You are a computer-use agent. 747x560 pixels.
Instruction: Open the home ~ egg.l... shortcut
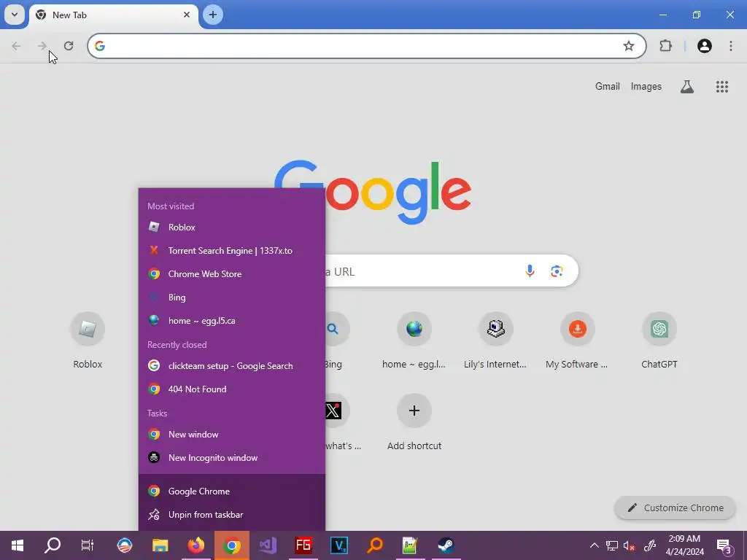(414, 341)
